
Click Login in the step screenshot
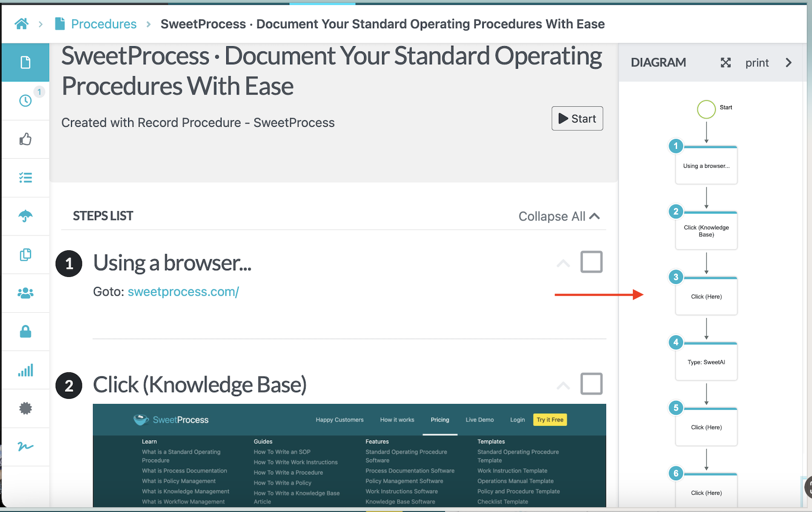coord(518,420)
